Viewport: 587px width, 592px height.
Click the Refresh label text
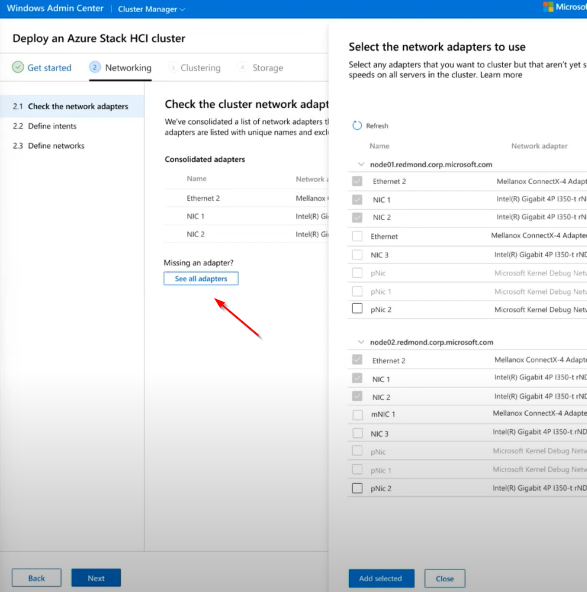(x=377, y=126)
